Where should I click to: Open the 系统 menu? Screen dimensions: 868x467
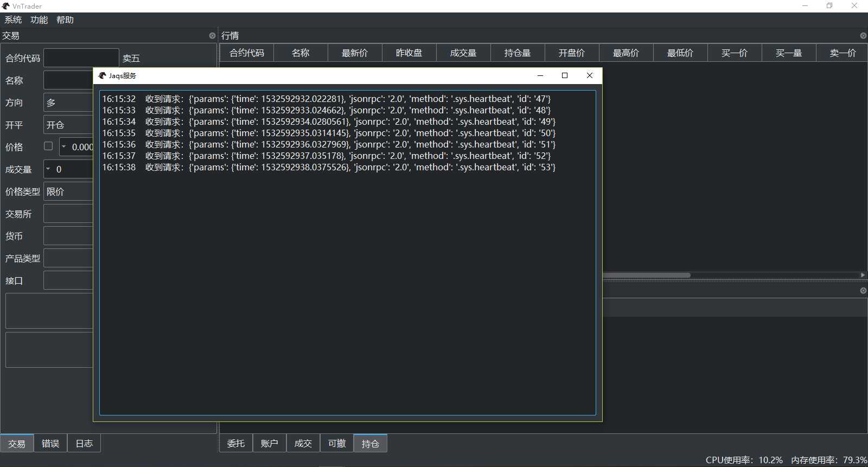point(13,20)
